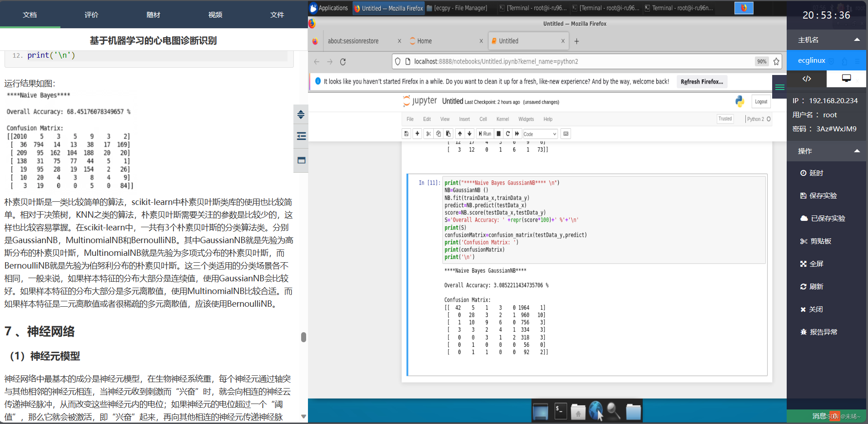Click the Refresh Firefox… button
This screenshot has height=424, width=868.
click(x=702, y=82)
